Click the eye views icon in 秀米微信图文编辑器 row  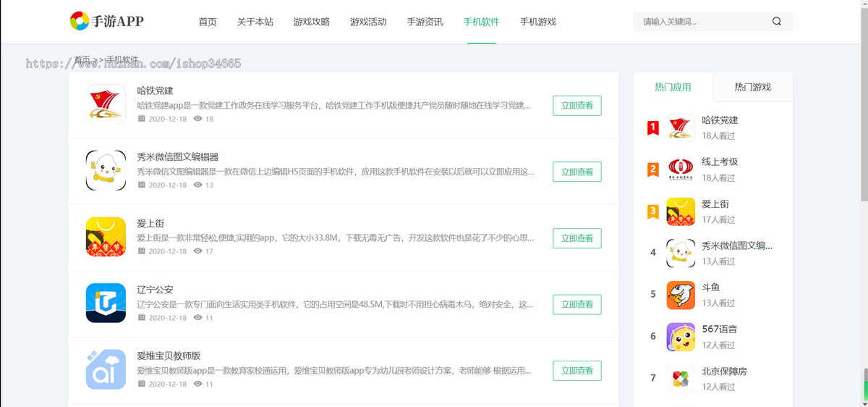197,185
